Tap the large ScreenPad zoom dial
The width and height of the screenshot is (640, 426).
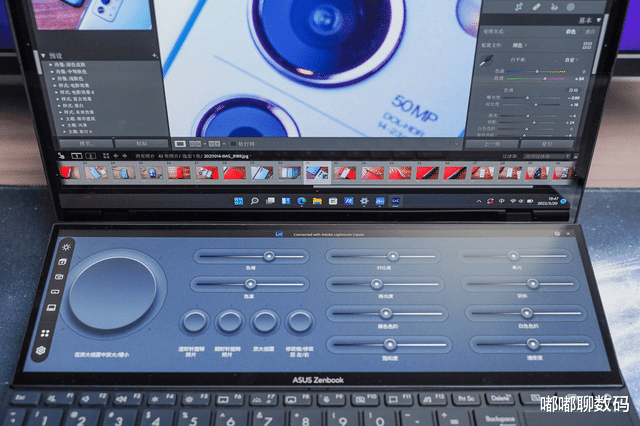(113, 295)
